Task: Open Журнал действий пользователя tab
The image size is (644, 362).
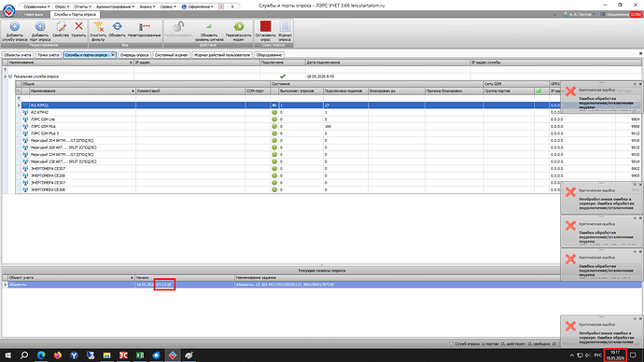Action: click(222, 55)
